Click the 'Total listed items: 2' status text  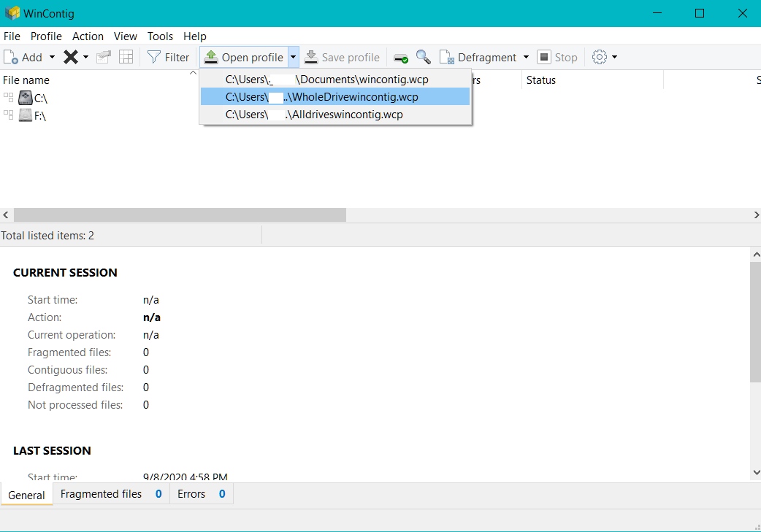click(x=47, y=236)
